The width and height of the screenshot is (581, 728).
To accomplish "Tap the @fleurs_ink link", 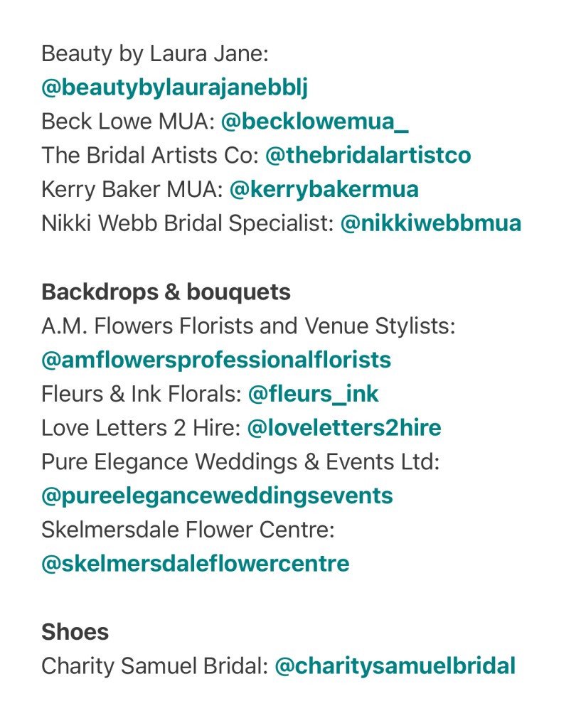I will (x=314, y=394).
